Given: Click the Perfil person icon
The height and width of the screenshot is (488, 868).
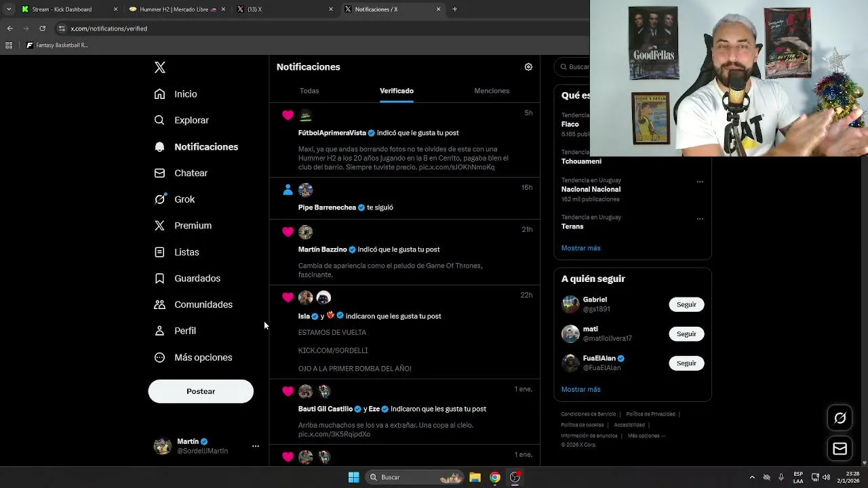Looking at the screenshot, I should (159, 331).
